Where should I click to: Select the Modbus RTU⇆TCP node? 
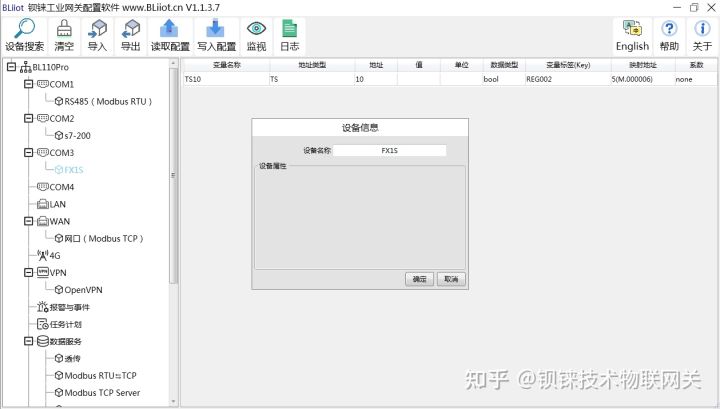tap(96, 375)
